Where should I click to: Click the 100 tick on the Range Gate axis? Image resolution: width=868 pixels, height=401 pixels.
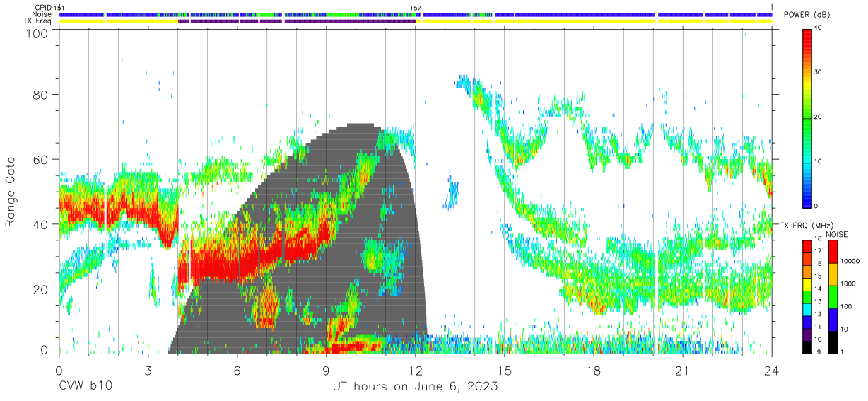pos(38,33)
